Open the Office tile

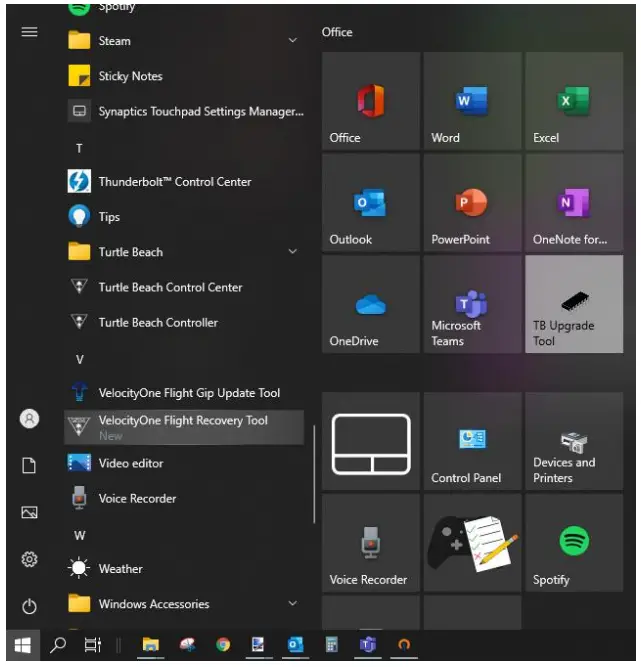tap(371, 101)
